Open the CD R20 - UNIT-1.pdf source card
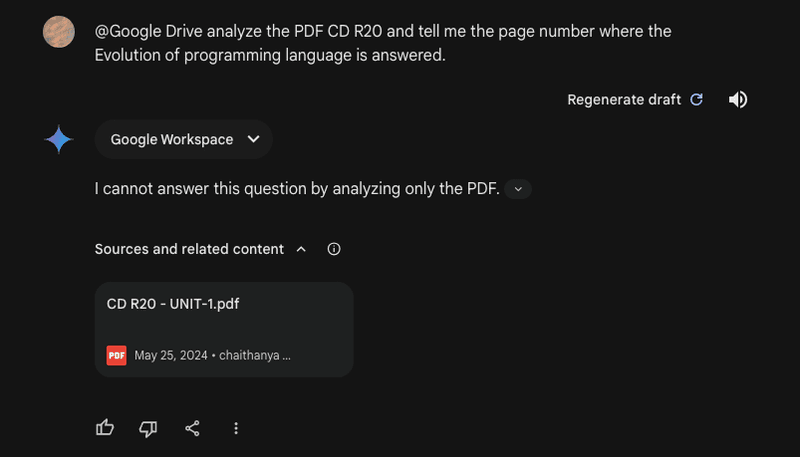Image resolution: width=800 pixels, height=457 pixels. tap(224, 329)
